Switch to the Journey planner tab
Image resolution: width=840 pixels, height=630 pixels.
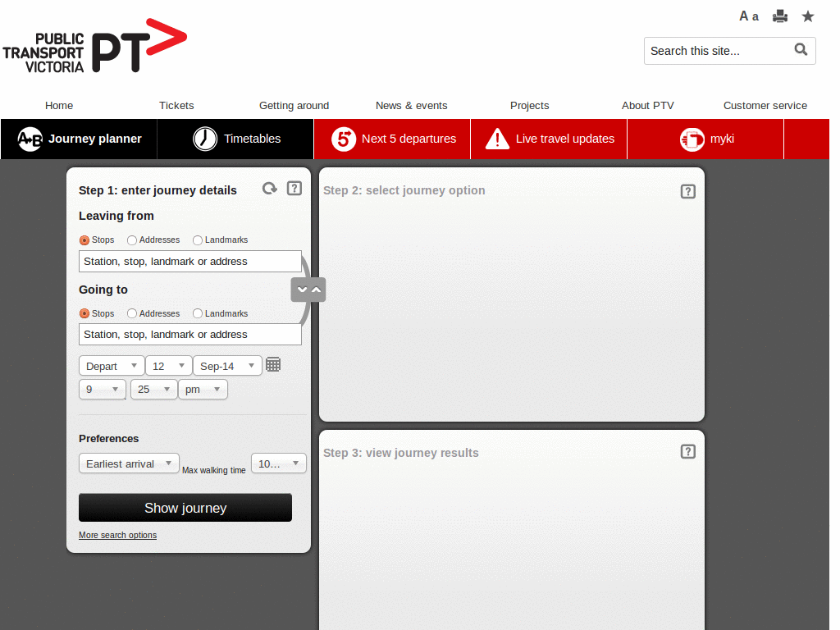pos(79,139)
